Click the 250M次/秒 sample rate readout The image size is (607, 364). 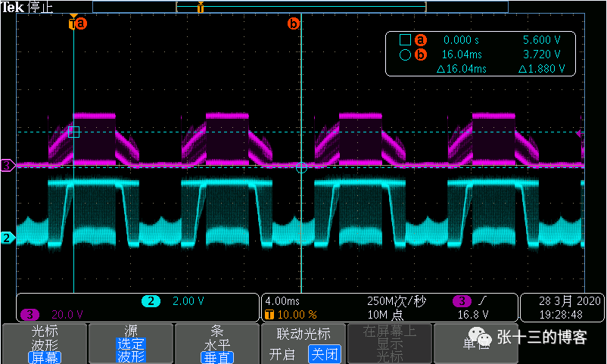point(397,301)
